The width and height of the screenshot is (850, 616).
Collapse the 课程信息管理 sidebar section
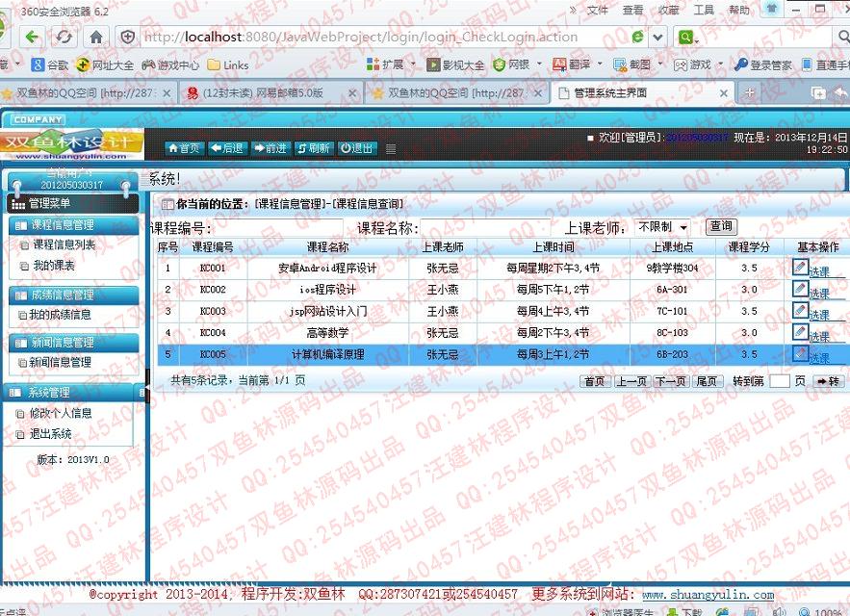pyautogui.click(x=74, y=225)
